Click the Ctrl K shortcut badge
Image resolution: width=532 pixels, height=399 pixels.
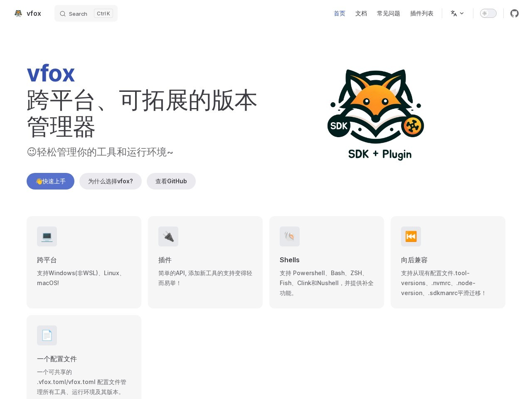(103, 13)
